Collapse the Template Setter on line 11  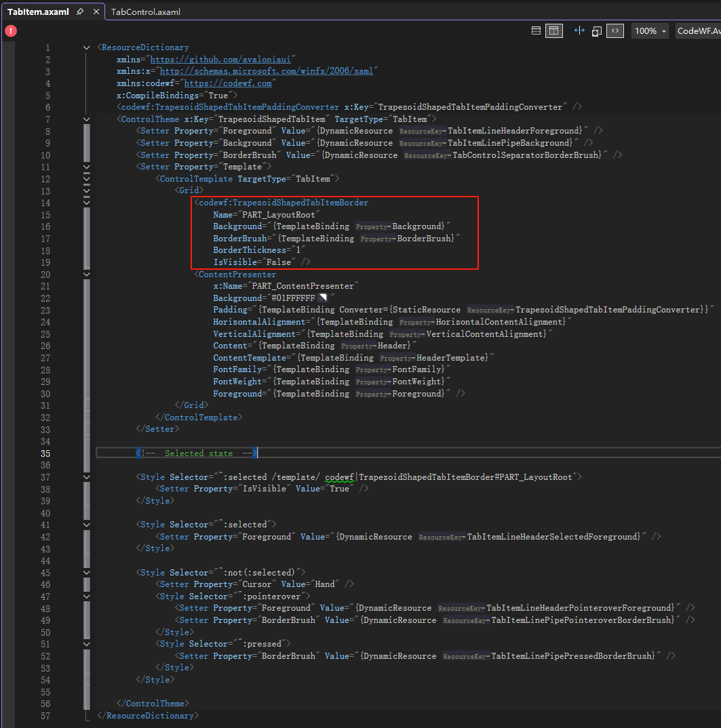86,167
